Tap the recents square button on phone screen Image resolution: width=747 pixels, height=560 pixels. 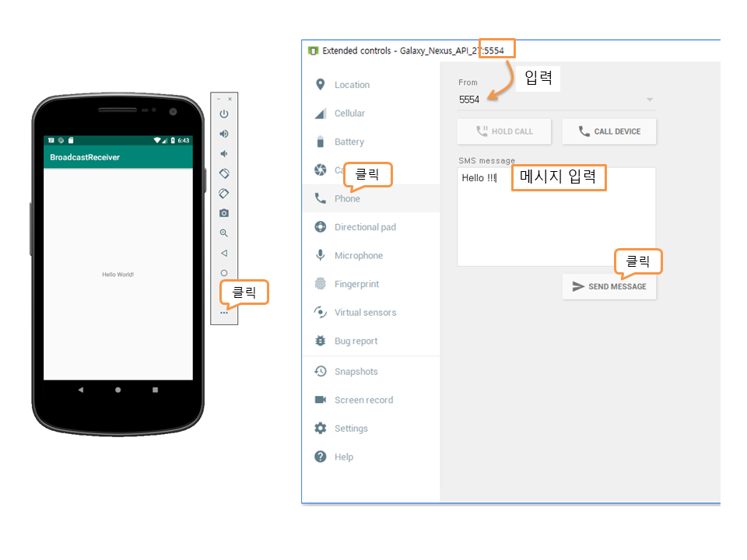tap(155, 390)
